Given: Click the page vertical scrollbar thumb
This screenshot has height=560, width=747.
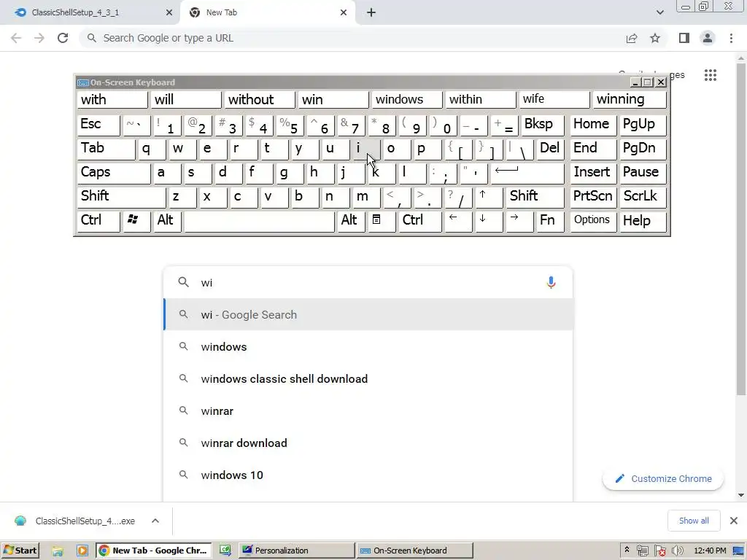Looking at the screenshot, I should click(x=741, y=228).
